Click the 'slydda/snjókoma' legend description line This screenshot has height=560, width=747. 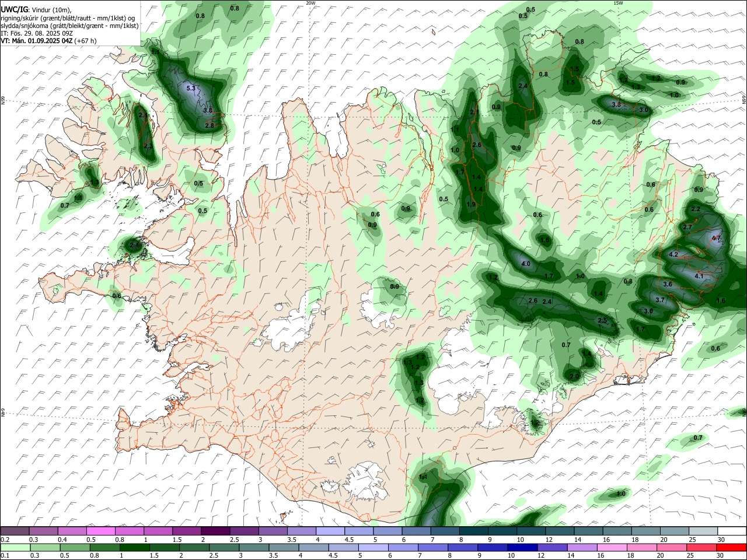pyautogui.click(x=69, y=25)
